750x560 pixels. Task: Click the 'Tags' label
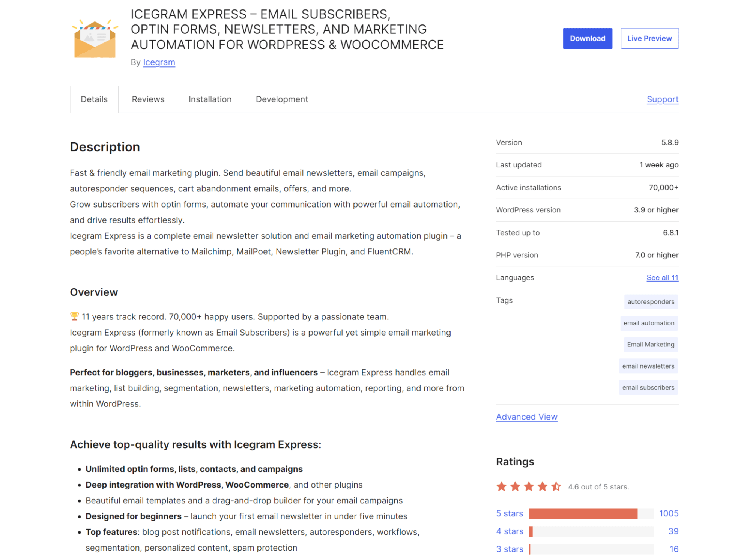click(504, 300)
